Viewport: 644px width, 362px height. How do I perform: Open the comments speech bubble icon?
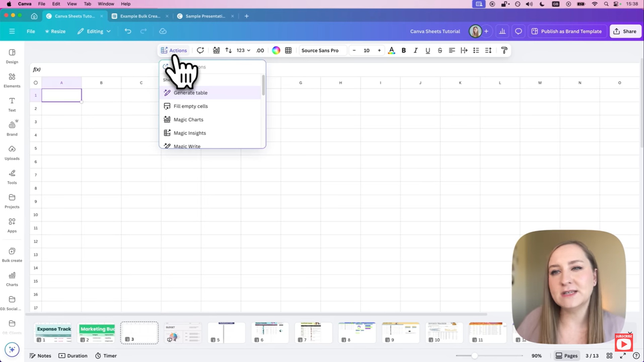[x=518, y=31]
